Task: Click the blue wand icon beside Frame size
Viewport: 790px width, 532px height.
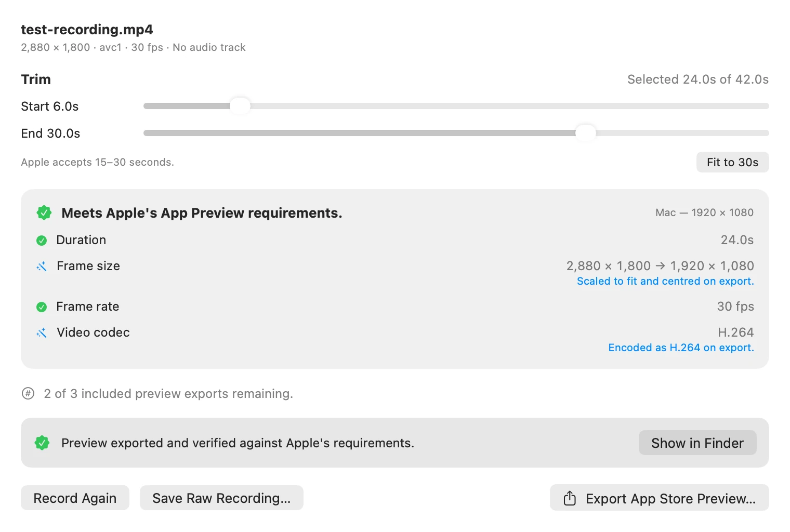Action: tap(42, 267)
